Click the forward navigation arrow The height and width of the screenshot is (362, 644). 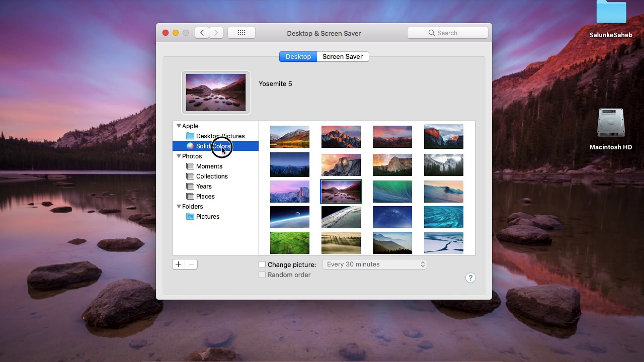(216, 33)
